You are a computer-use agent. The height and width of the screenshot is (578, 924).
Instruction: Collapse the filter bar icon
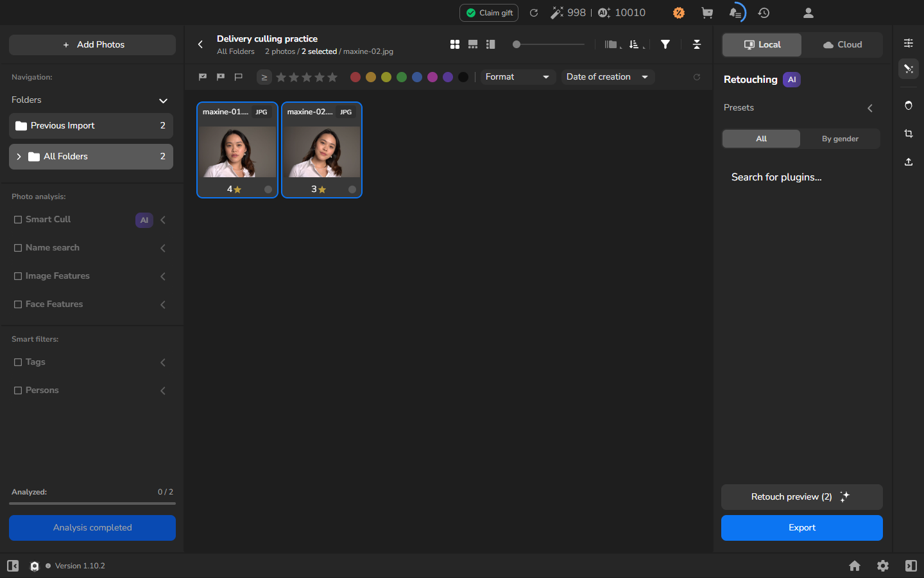(697, 44)
